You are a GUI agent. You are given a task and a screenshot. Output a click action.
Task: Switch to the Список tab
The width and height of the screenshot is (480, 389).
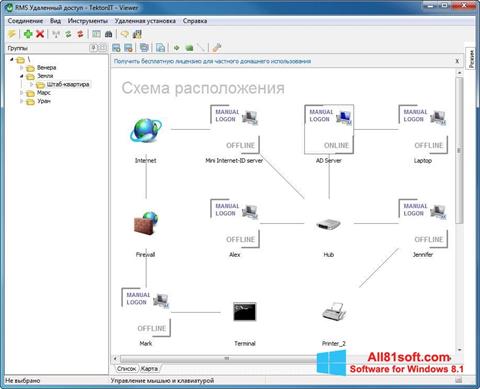point(126,369)
